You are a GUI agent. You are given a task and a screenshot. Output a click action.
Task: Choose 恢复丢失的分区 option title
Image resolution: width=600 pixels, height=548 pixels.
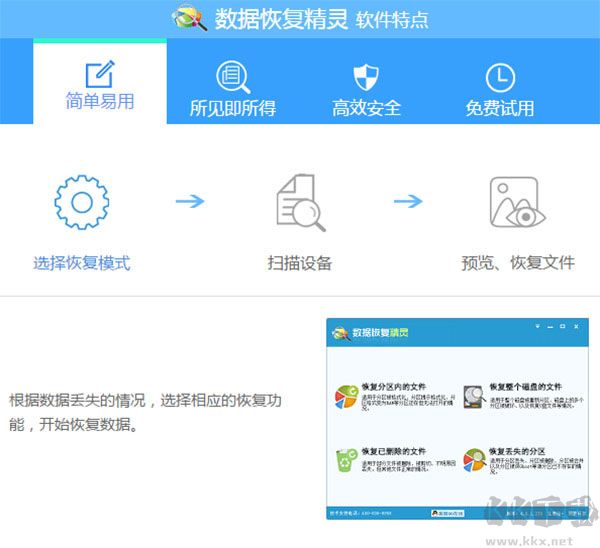[517, 452]
